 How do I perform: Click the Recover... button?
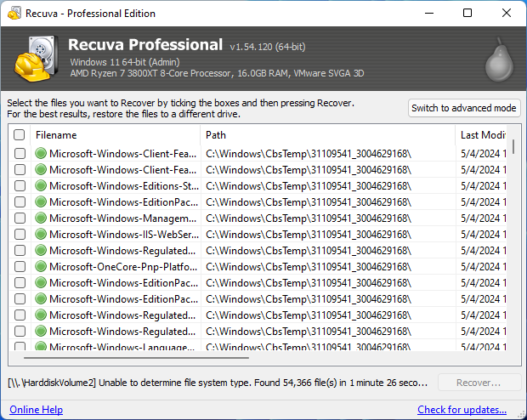[479, 383]
